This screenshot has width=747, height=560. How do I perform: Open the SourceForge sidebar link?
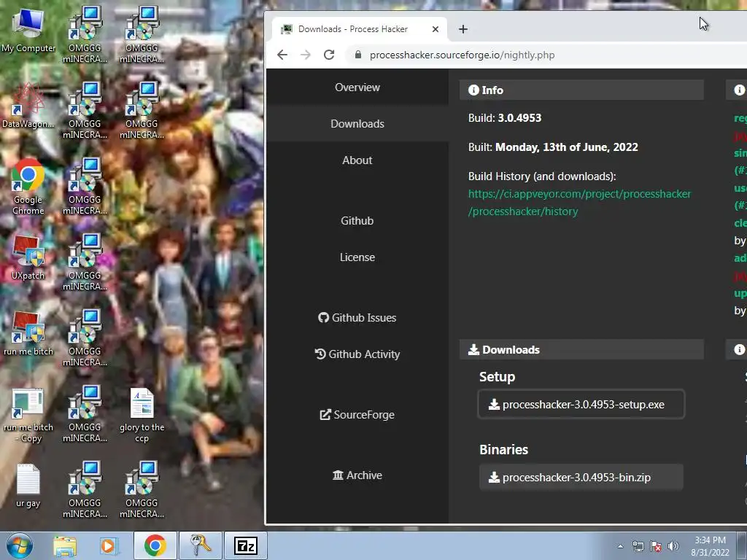coord(357,415)
